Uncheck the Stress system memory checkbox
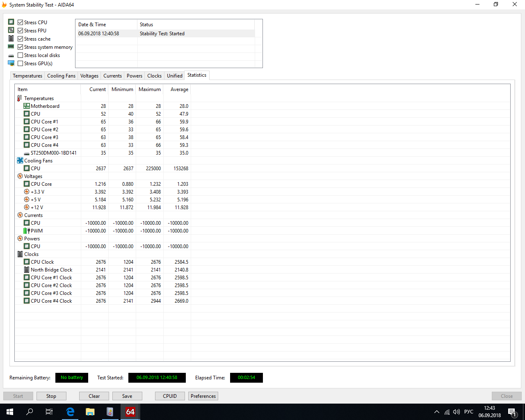Viewport: 525px width, 420px height. coord(20,47)
